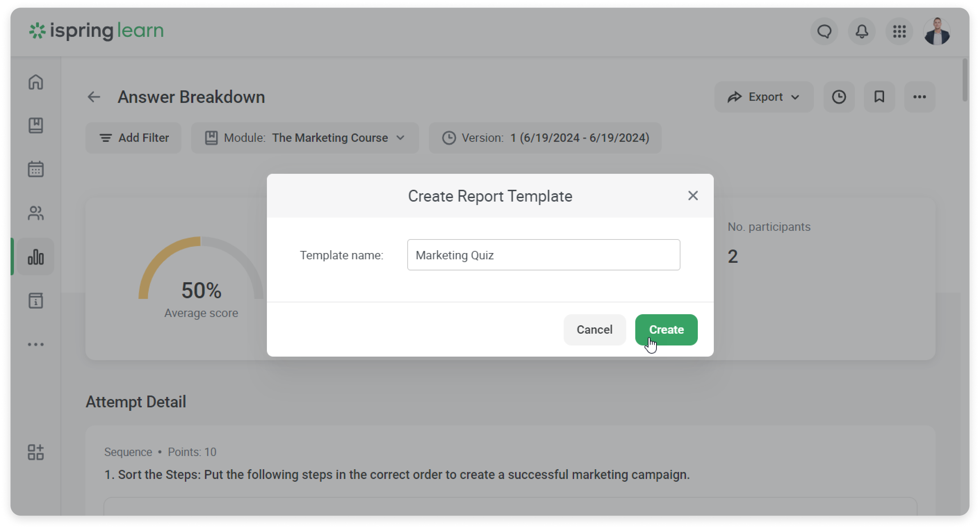Open the users icon in sidebar
980x529 pixels.
point(36,213)
